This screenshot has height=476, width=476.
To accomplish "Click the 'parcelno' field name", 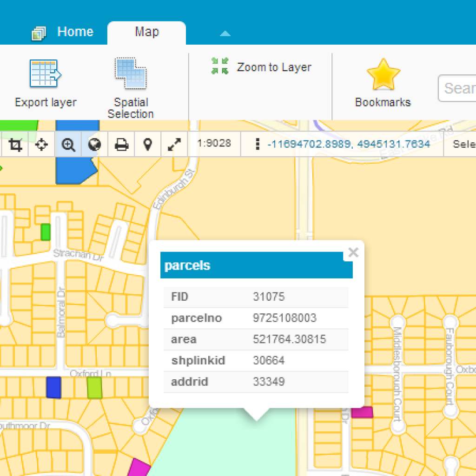I will point(197,318).
